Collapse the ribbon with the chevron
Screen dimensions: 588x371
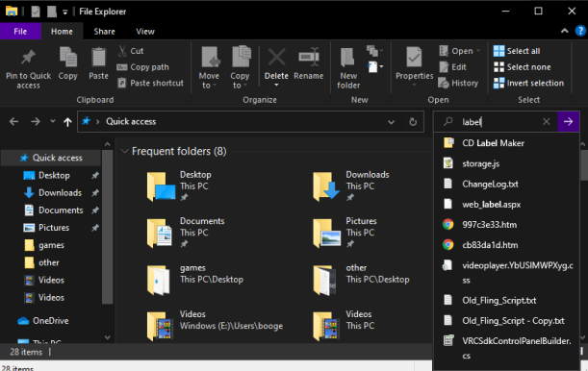(564, 31)
